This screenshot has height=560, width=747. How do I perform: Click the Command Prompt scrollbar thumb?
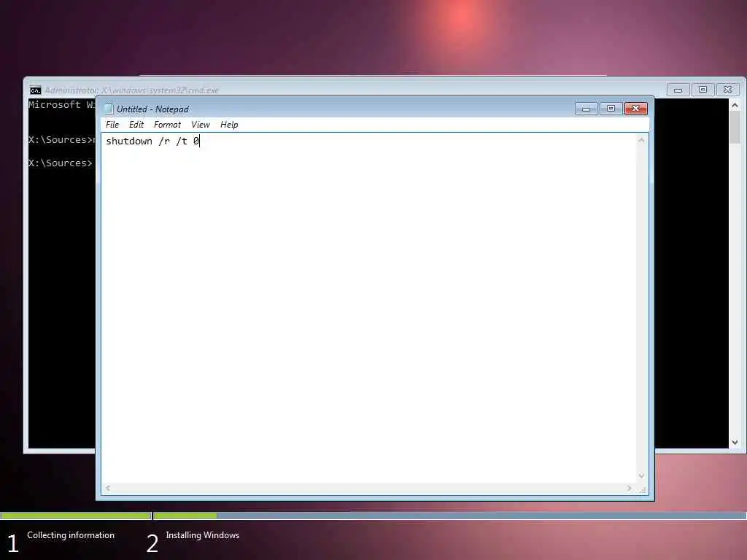click(735, 127)
